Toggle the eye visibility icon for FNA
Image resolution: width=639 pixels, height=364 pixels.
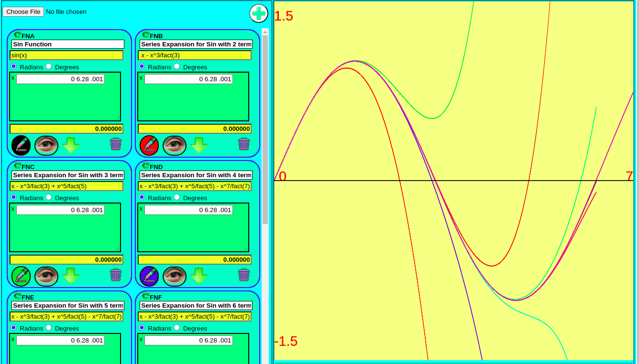click(46, 145)
